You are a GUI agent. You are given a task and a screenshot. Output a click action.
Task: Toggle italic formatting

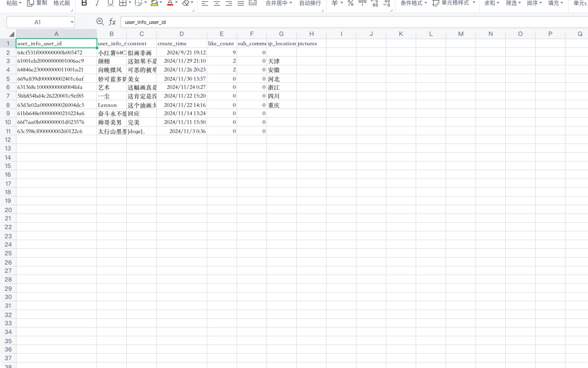[x=97, y=3]
